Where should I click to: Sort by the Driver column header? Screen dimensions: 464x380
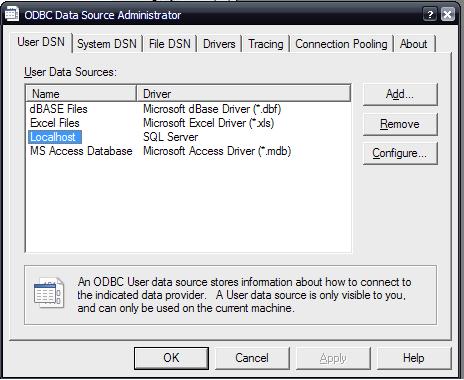tap(244, 94)
